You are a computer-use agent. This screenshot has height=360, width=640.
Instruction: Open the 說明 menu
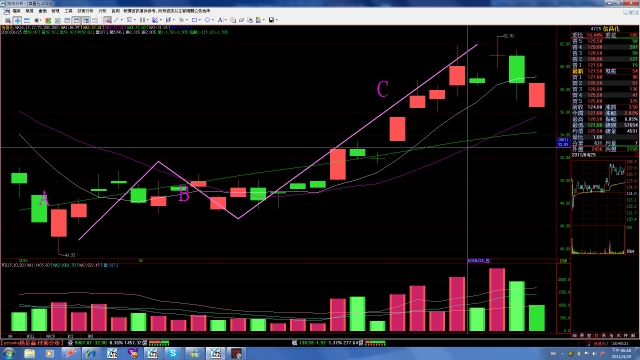116,11
